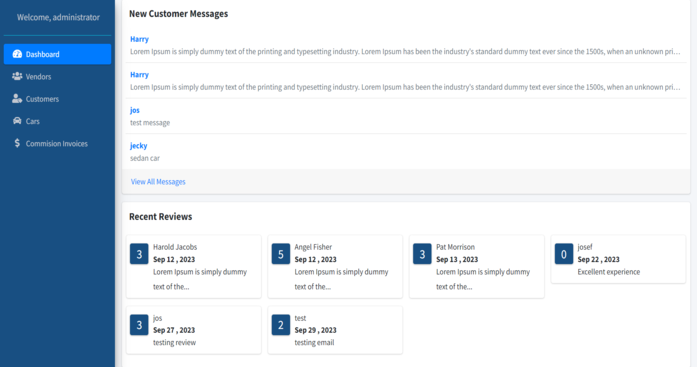Click the Customers person icon
Image resolution: width=697 pixels, height=367 pixels.
coord(17,99)
